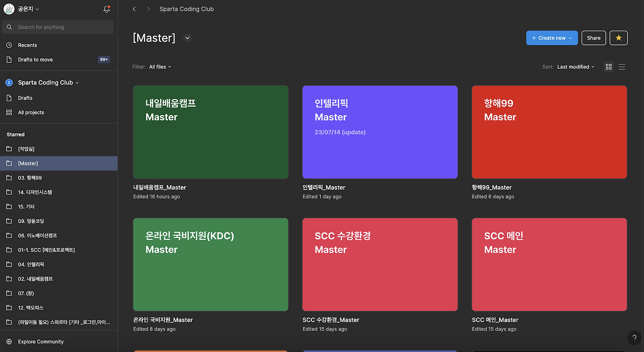This screenshot has width=644, height=352.
Task: Open All projects grid icon
Action: coord(9,113)
